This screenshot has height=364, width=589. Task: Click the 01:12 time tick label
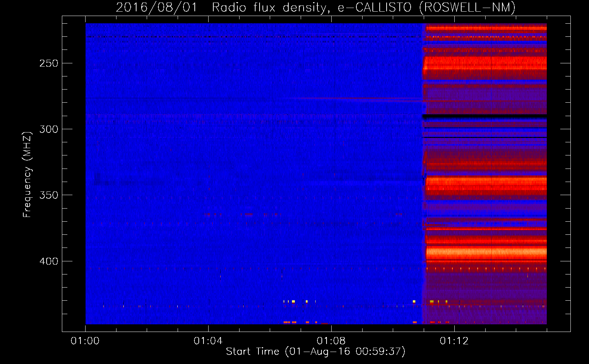coord(454,341)
